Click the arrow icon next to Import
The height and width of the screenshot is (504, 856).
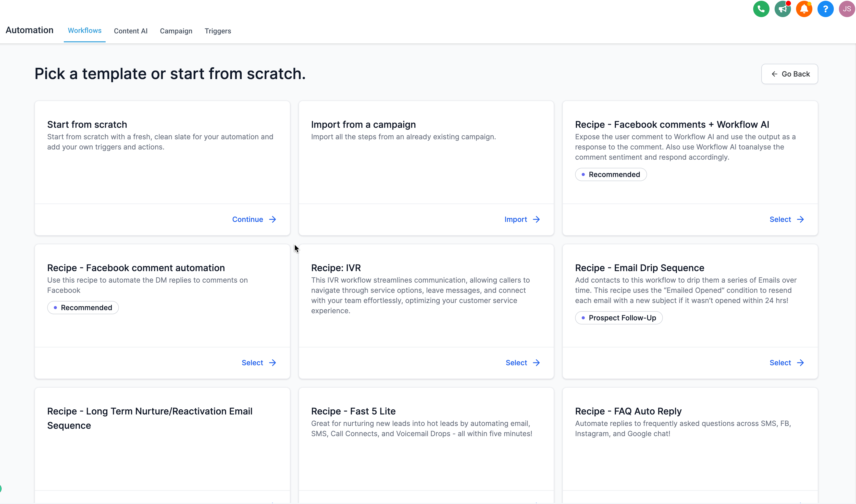(x=536, y=219)
